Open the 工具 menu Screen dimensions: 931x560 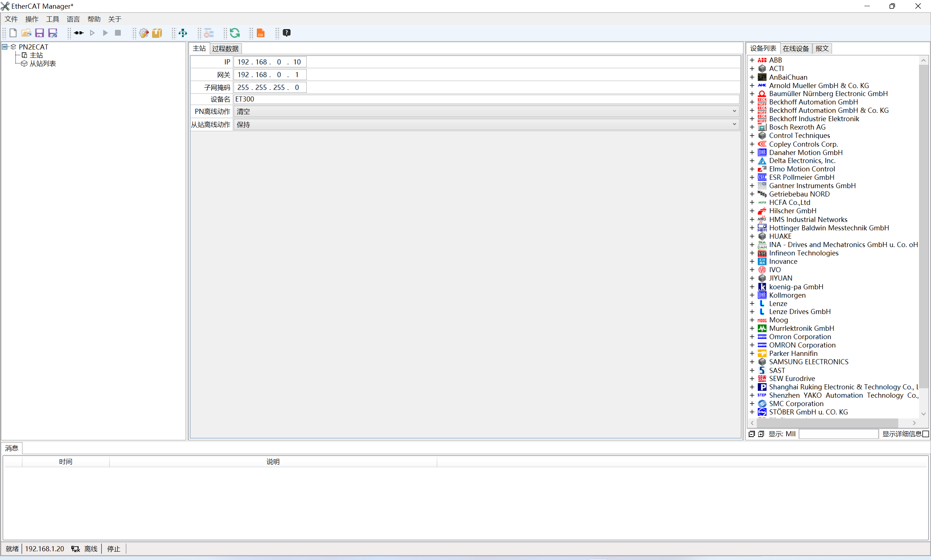click(x=52, y=19)
